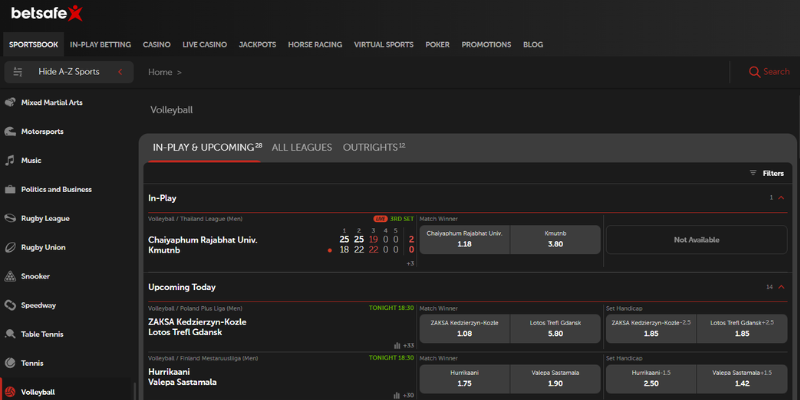Screen dimensions: 800x400
Task: Bet on Hurrikaani match winner 1.75
Action: [x=464, y=379]
